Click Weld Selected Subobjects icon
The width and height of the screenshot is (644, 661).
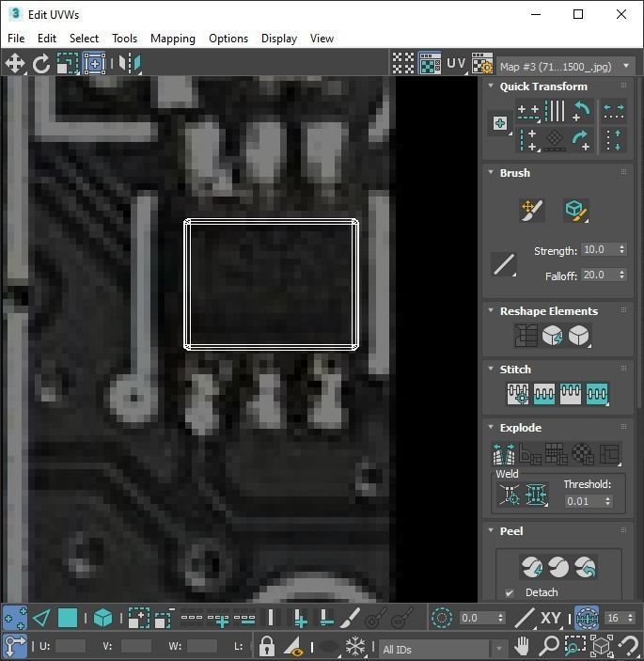pos(536,495)
